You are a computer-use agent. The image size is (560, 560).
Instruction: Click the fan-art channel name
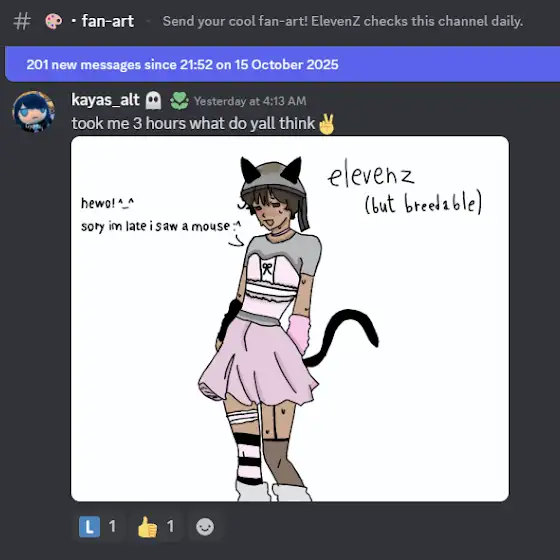click(x=108, y=21)
